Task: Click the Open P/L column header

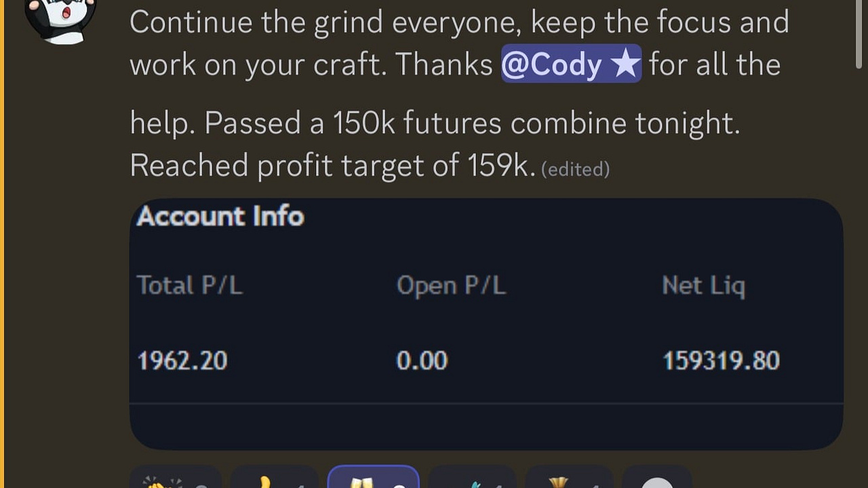Action: (451, 285)
